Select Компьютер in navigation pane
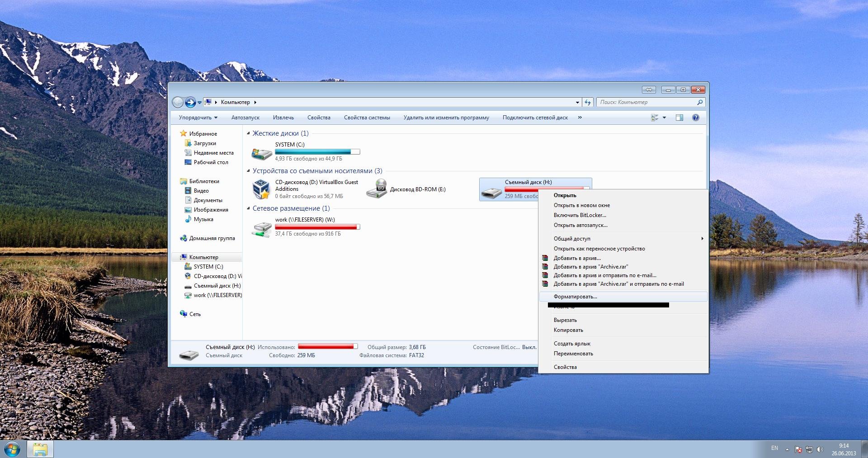The width and height of the screenshot is (868, 458). click(203, 257)
